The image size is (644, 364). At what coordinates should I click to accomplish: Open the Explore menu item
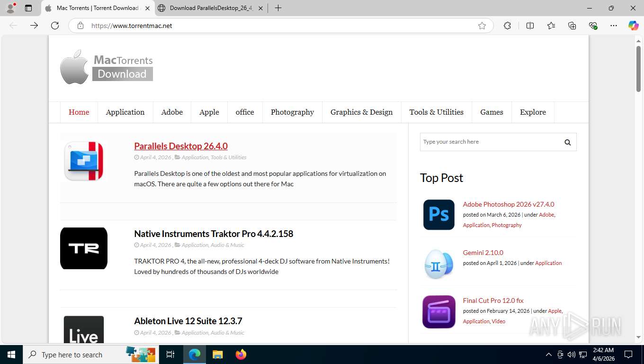pos(533,112)
